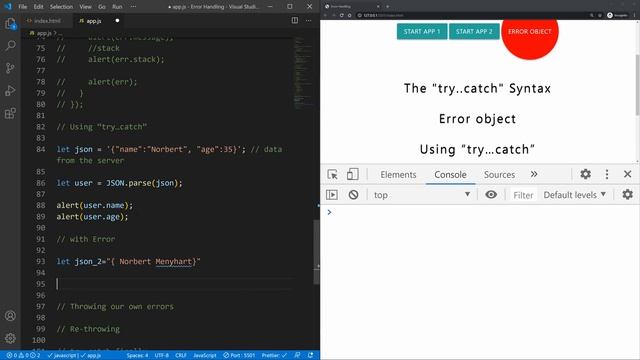640x360 pixels.
Task: Close the DevTools panel
Action: pos(627,174)
